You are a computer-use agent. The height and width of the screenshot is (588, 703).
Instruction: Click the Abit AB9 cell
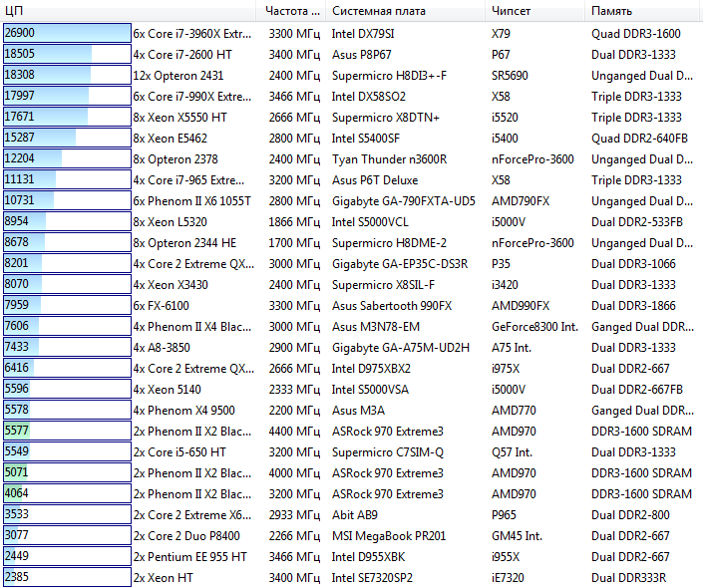(x=355, y=515)
